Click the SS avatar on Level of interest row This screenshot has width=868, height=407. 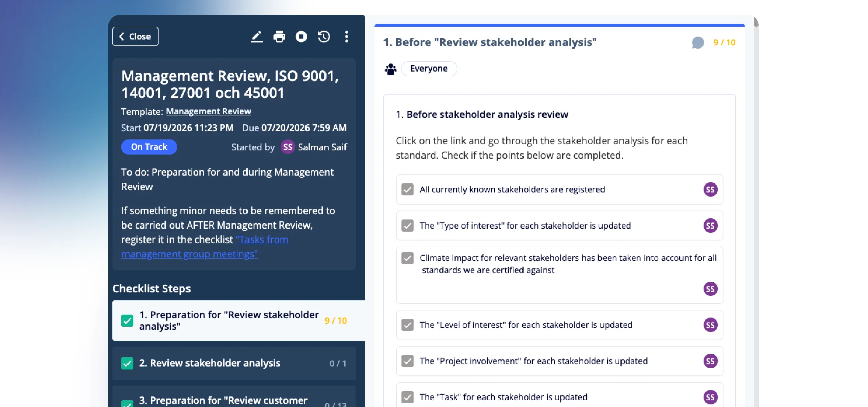coord(710,325)
